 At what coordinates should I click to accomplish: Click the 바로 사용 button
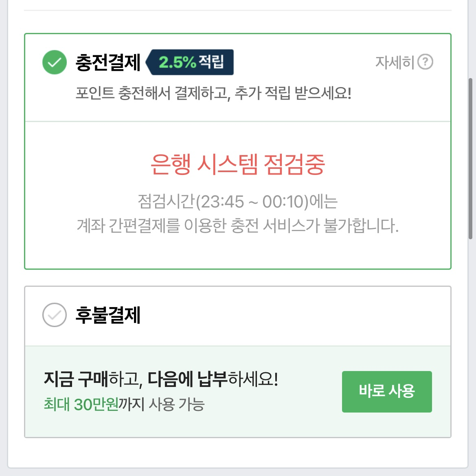pyautogui.click(x=387, y=392)
